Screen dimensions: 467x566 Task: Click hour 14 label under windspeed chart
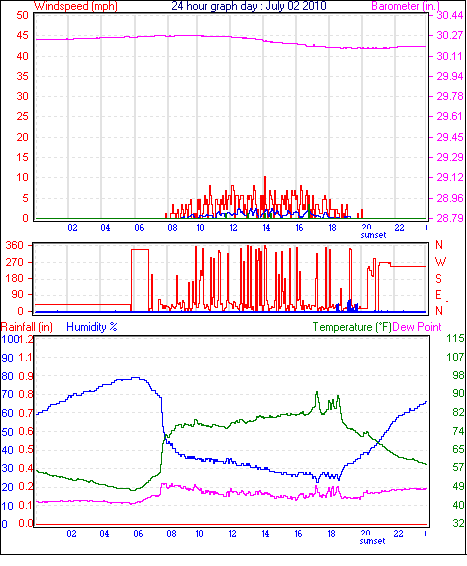266,228
